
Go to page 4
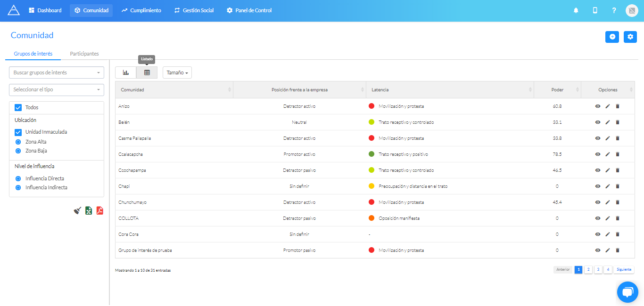point(608,270)
